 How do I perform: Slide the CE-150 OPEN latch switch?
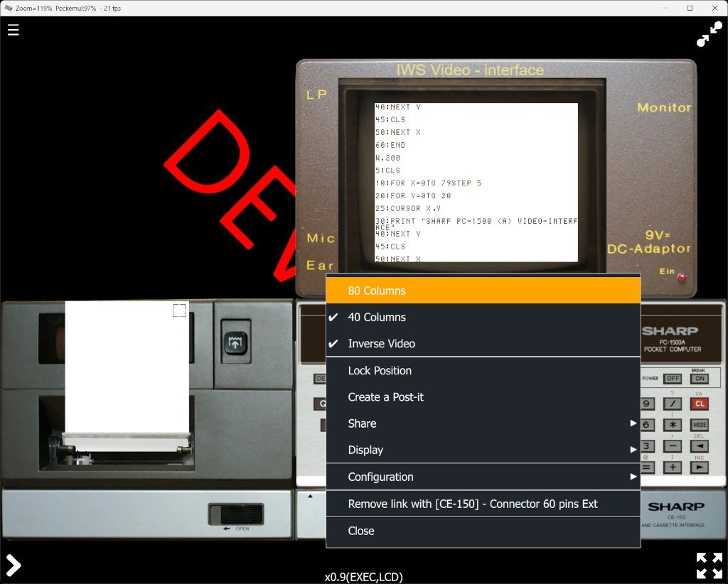[236, 514]
